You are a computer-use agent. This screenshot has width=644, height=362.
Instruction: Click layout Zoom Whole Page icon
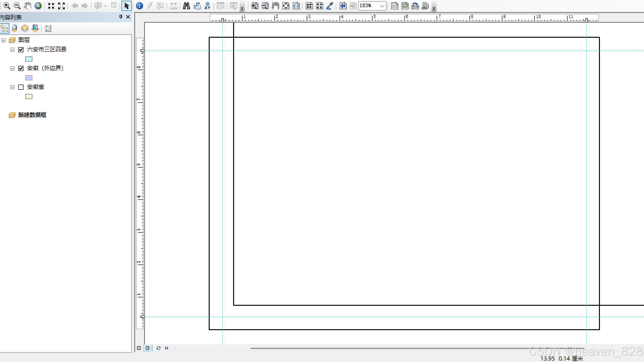click(286, 5)
